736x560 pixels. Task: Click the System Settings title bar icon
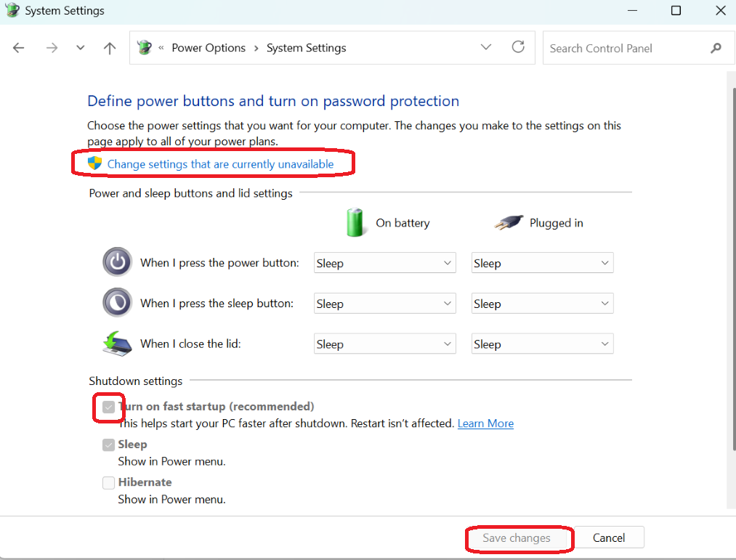point(12,10)
